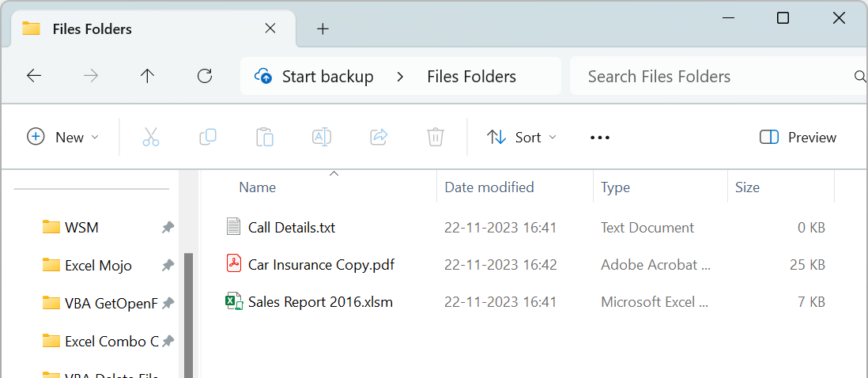Click the pin icon beside WSM
This screenshot has height=378, width=868.
(168, 227)
